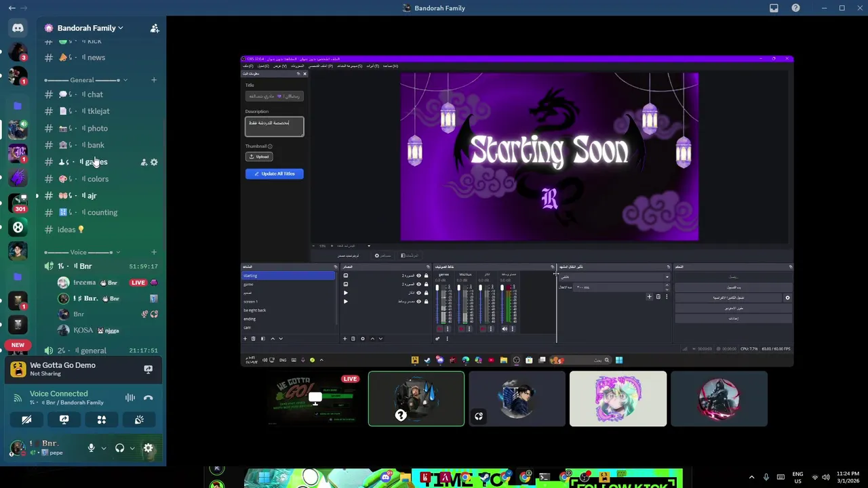Click the move source up arrow in OBS sources dock
The image size is (868, 488).
pyautogui.click(x=372, y=338)
